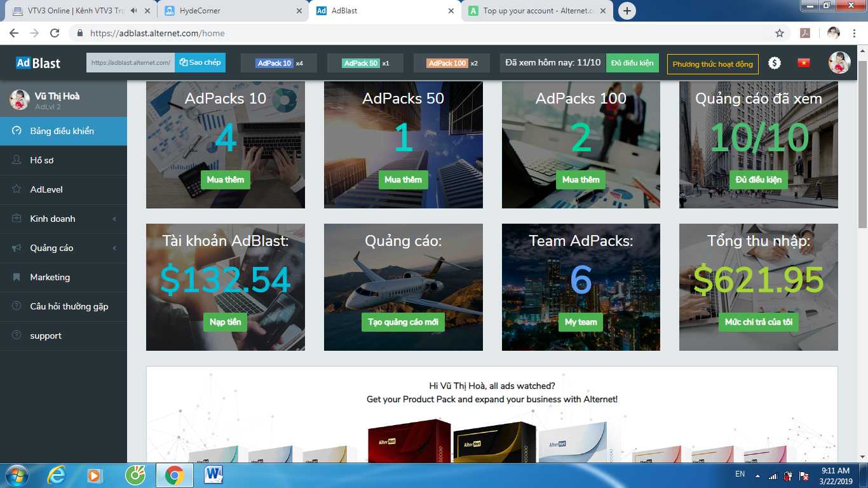
Task: Expand the Kinh doanh sidebar menu
Action: coord(64,219)
